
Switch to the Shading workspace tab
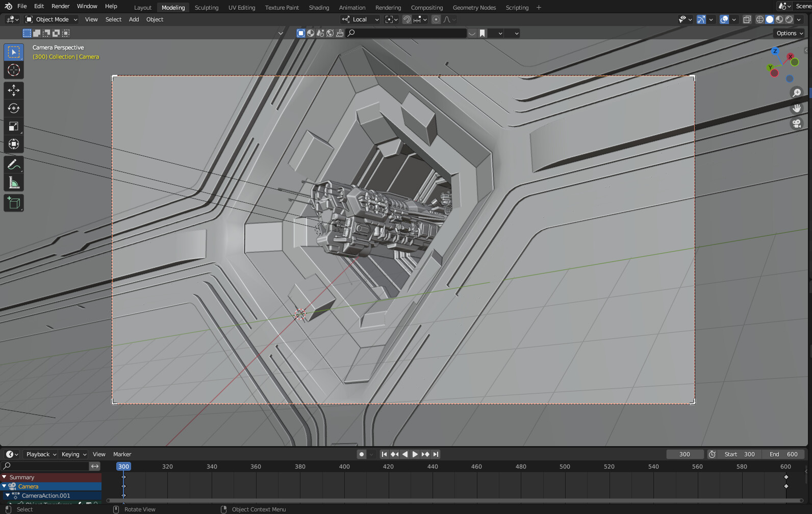point(319,8)
